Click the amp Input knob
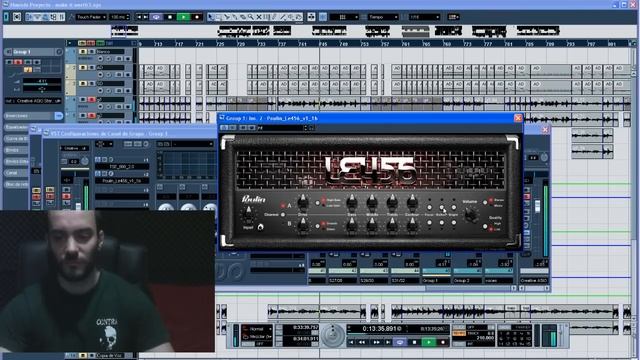 [249, 215]
